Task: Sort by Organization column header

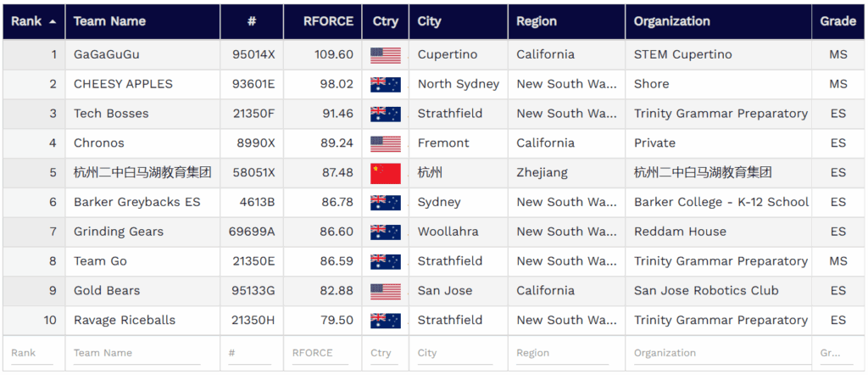Action: pyautogui.click(x=671, y=21)
